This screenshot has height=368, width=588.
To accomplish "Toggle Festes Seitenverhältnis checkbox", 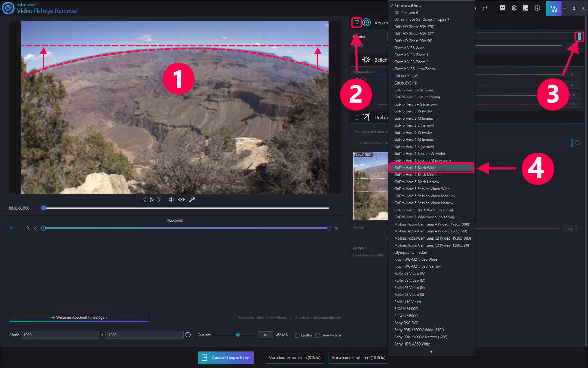I will [x=356, y=143].
